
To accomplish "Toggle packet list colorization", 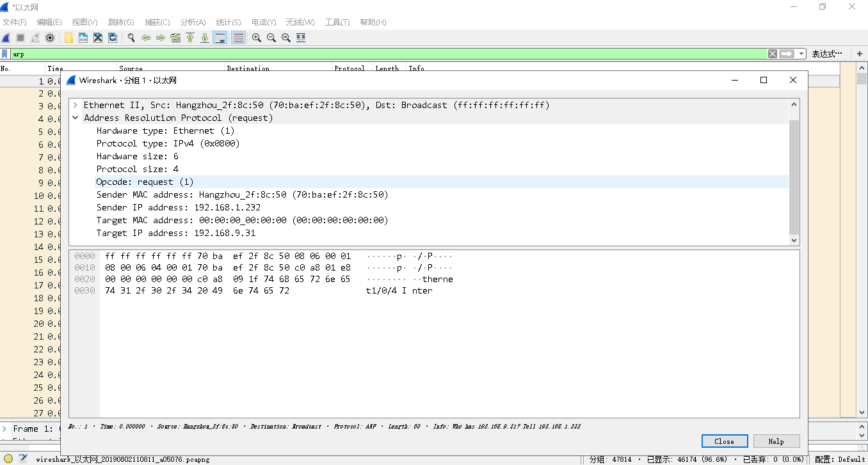I will 238,38.
